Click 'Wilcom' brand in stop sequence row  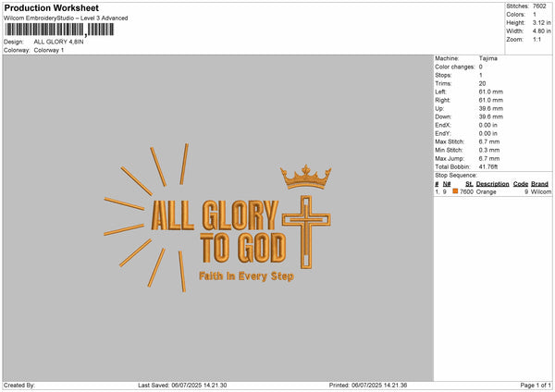tap(541, 191)
